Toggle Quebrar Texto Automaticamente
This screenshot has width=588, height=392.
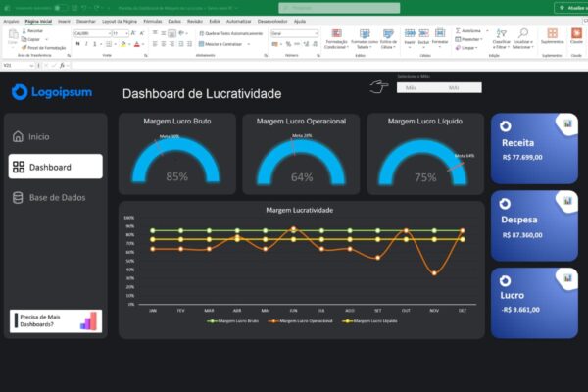(x=231, y=33)
